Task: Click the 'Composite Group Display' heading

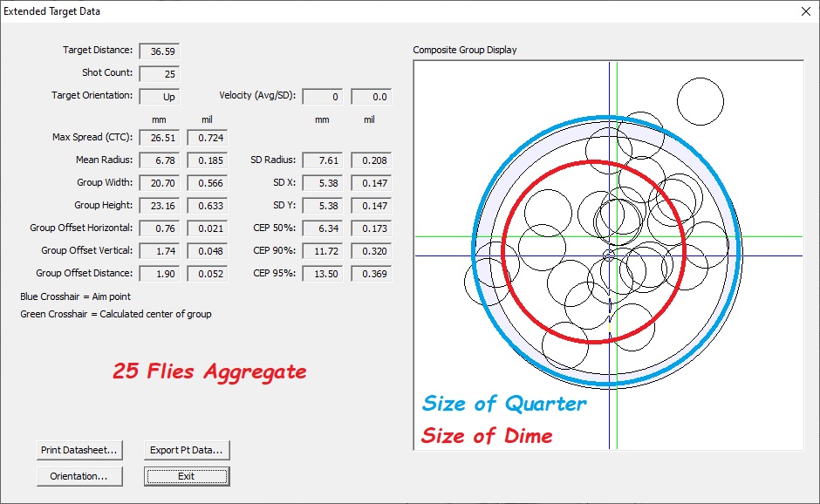Action: (465, 50)
